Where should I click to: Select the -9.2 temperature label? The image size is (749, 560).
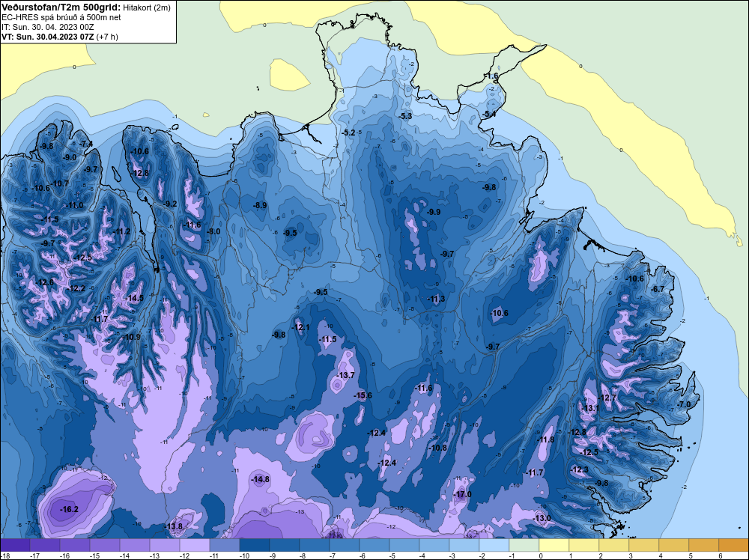tap(170, 204)
